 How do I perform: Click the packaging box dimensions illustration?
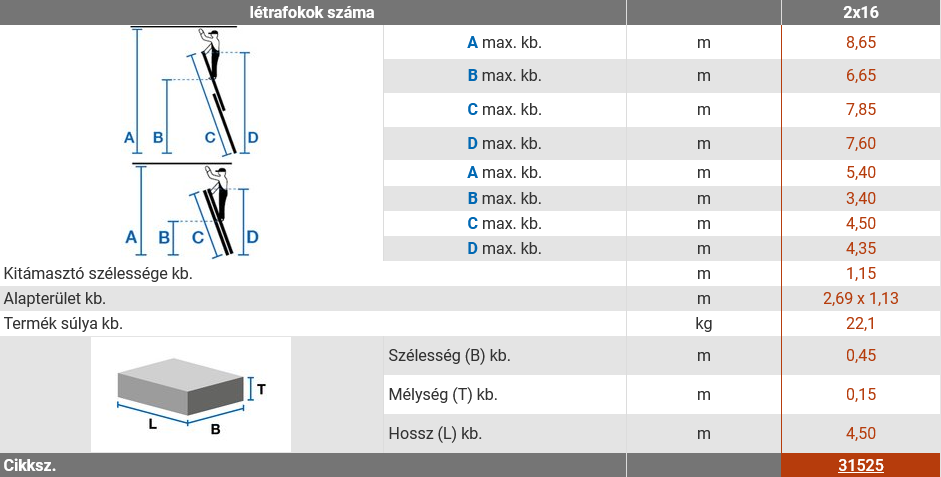191,394
